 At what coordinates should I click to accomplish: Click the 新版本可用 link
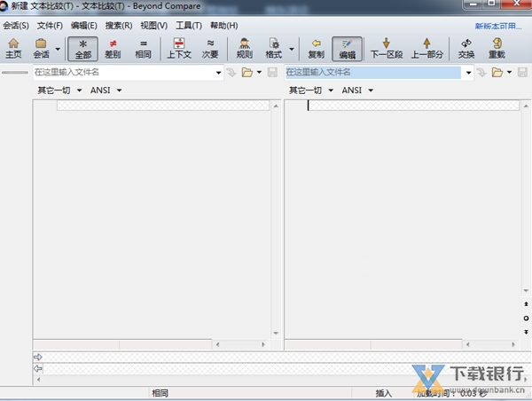[498, 27]
